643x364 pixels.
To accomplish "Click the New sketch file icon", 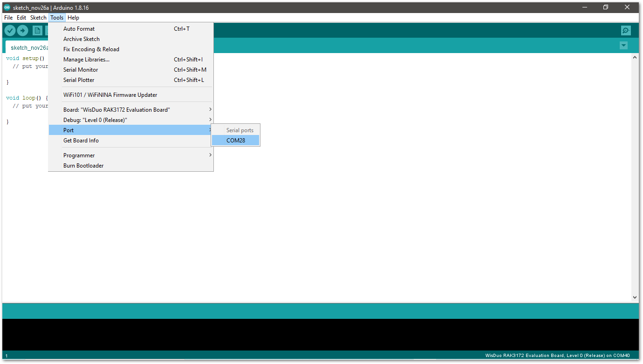I will tap(37, 31).
